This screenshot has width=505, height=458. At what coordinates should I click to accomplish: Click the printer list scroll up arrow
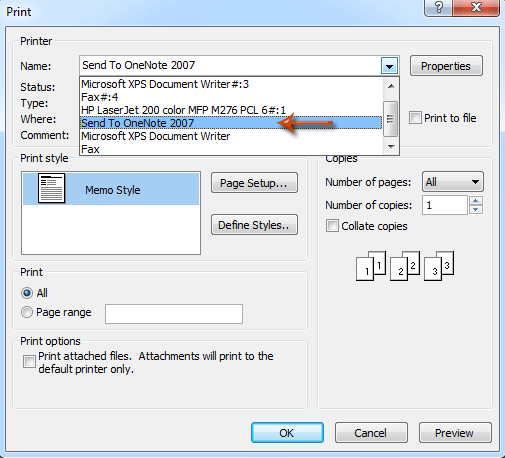391,86
